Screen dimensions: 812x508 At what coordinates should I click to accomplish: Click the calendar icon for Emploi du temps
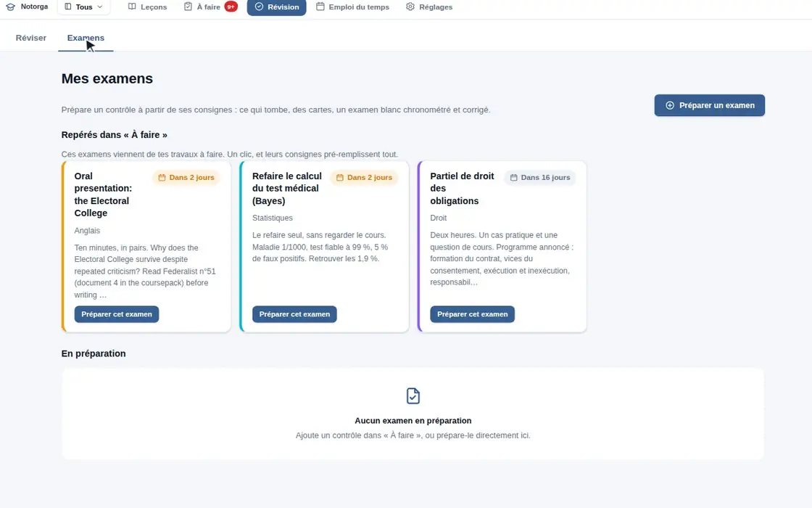[x=320, y=7]
